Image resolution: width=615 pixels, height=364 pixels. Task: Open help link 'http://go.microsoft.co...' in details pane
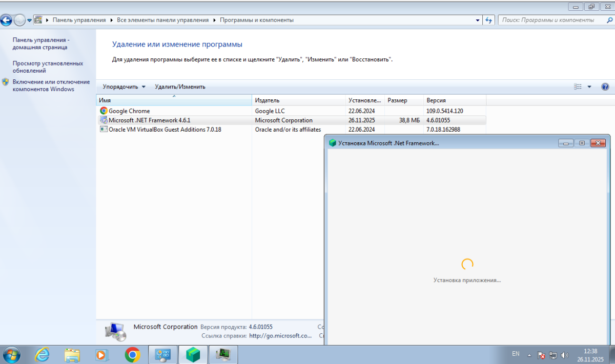click(280, 336)
